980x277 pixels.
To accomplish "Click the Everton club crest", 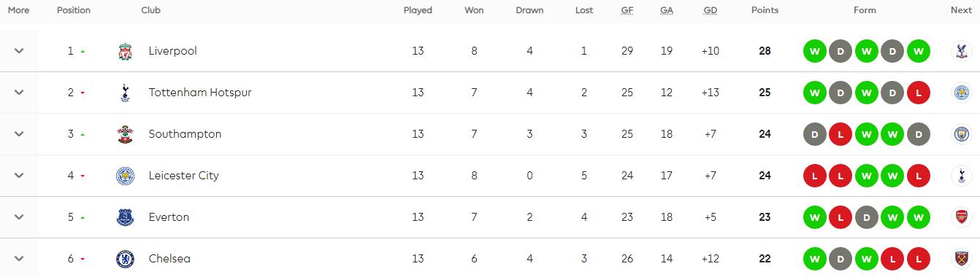I will coord(125,217).
